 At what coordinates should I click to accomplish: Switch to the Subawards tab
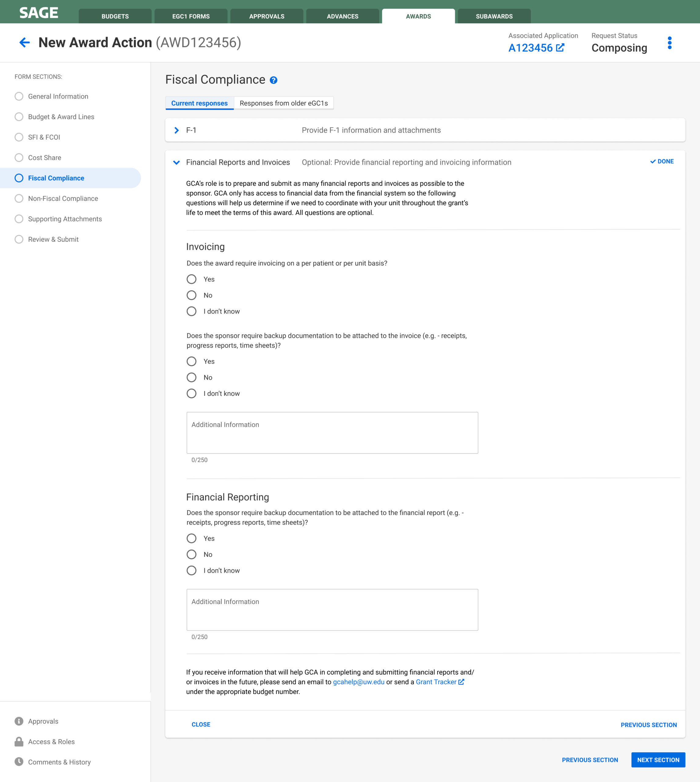click(x=494, y=16)
